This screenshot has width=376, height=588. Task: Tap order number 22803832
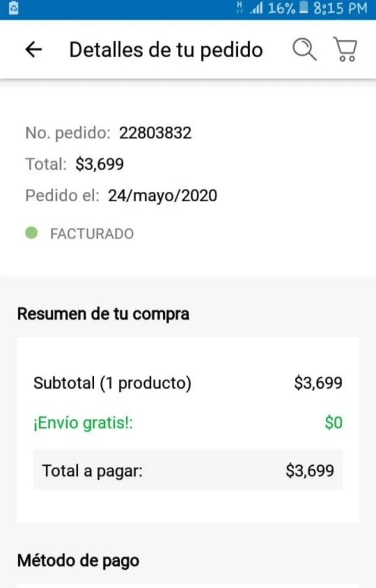click(x=155, y=133)
